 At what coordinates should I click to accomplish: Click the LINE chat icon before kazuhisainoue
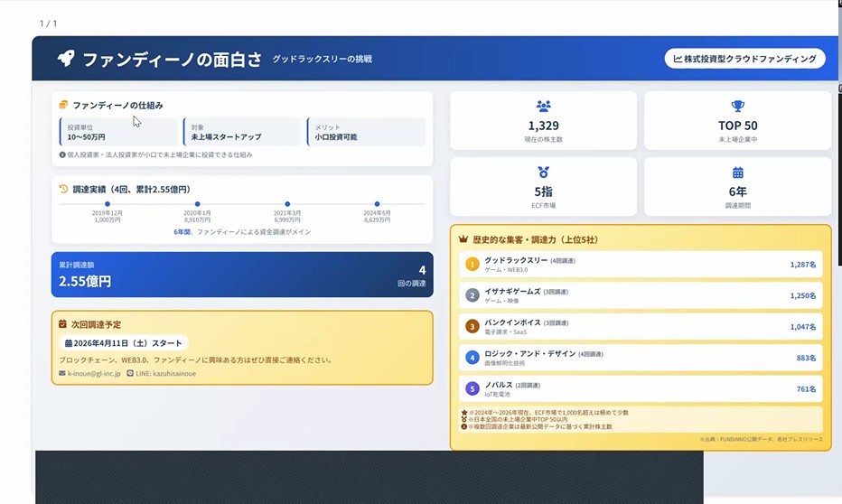[130, 373]
